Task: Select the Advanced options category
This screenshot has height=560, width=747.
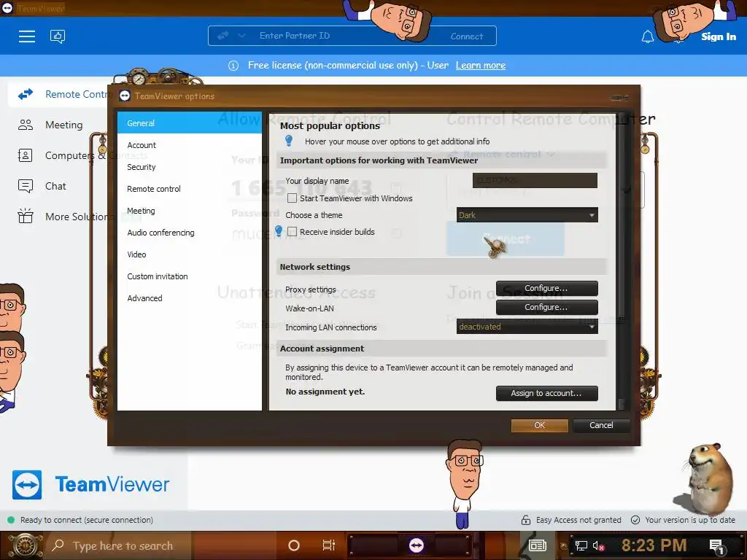Action: click(x=190, y=298)
